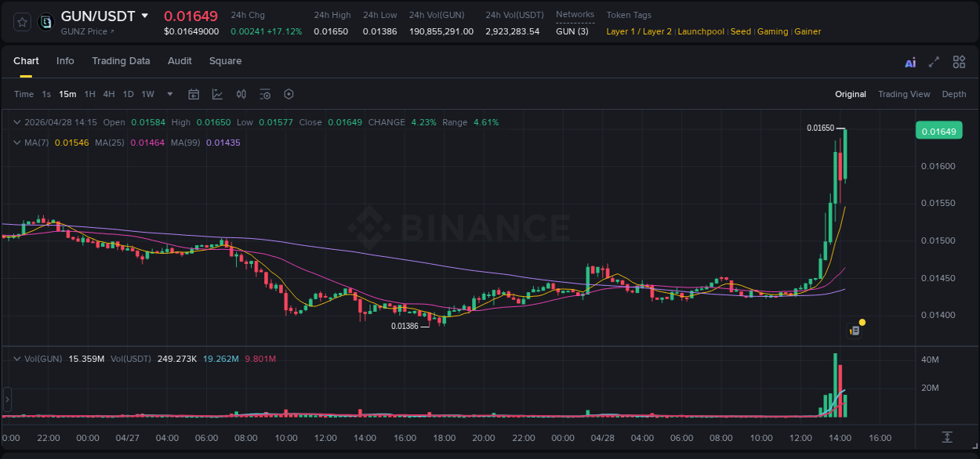Viewport: 980px width, 459px height.
Task: Open the news marker icon on chart
Action: click(x=855, y=331)
